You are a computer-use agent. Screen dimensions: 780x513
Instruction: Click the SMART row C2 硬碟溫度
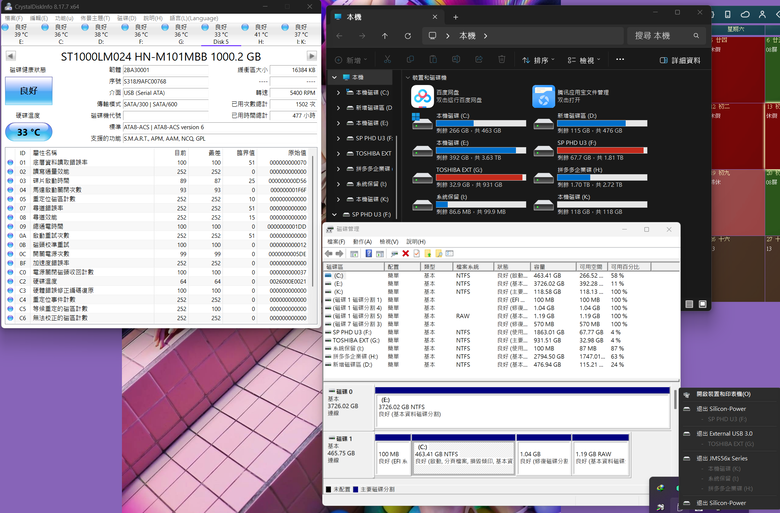158,281
